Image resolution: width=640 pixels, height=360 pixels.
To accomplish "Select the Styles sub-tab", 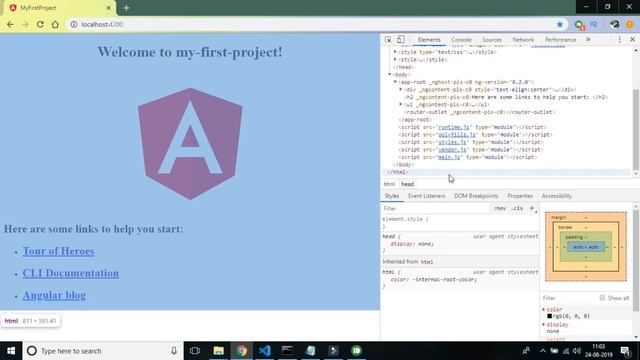I will coord(391,196).
